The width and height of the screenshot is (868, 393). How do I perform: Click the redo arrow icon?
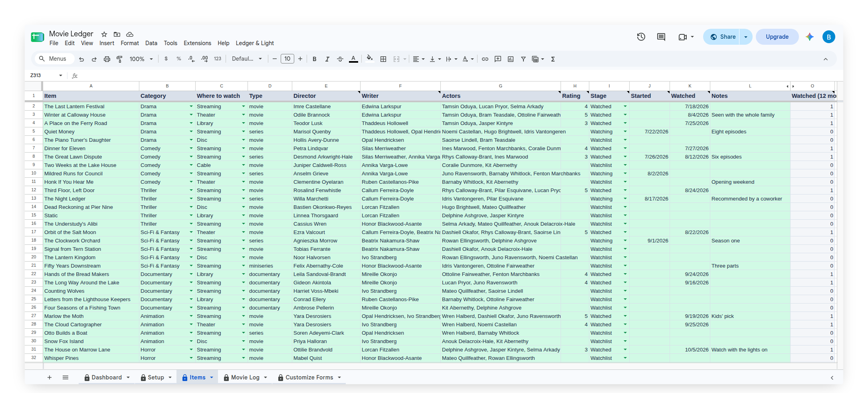94,59
